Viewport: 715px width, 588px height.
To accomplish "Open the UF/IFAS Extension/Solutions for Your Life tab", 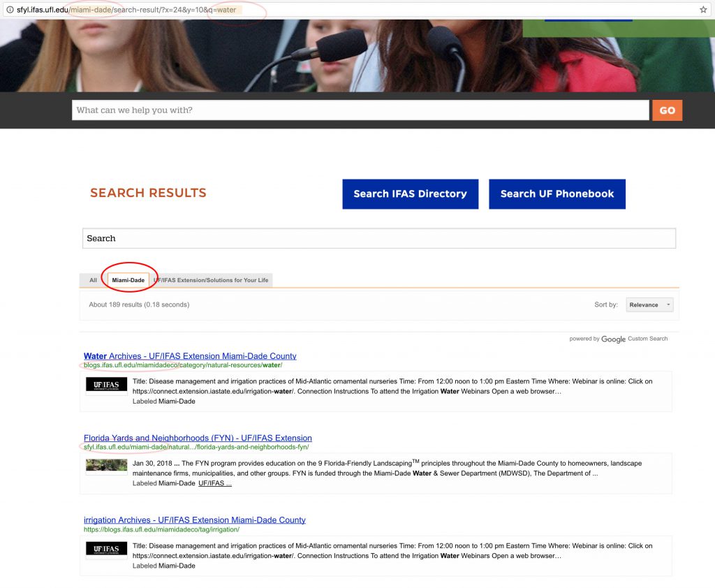I will point(211,280).
